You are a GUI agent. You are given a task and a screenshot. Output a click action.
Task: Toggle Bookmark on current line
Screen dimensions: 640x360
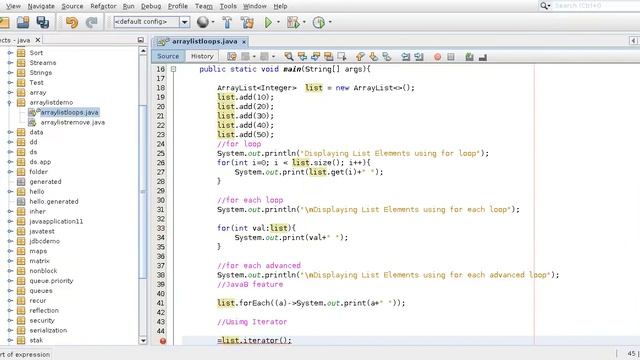[x=387, y=57]
